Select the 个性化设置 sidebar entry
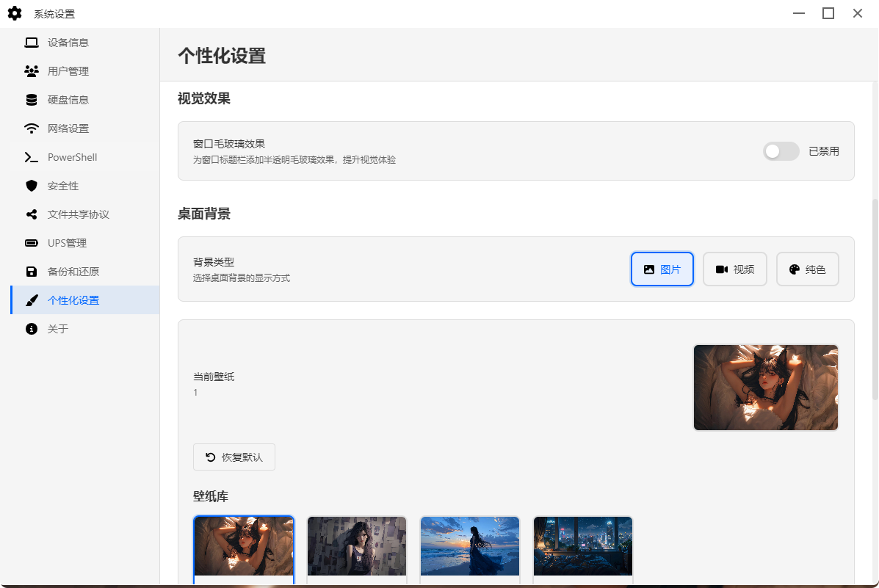Image resolution: width=879 pixels, height=588 pixels. point(73,300)
